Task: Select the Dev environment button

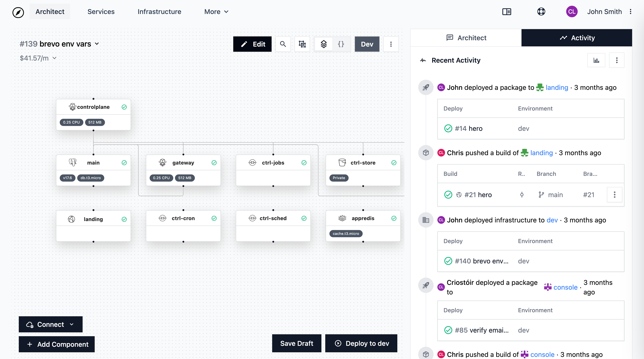Action: (367, 44)
